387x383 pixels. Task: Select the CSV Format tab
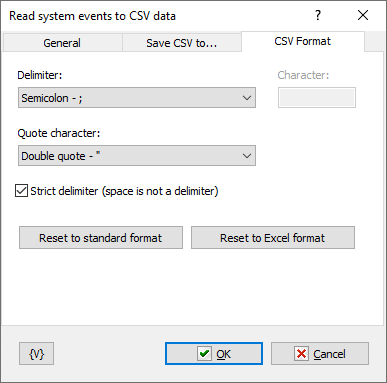click(x=303, y=41)
